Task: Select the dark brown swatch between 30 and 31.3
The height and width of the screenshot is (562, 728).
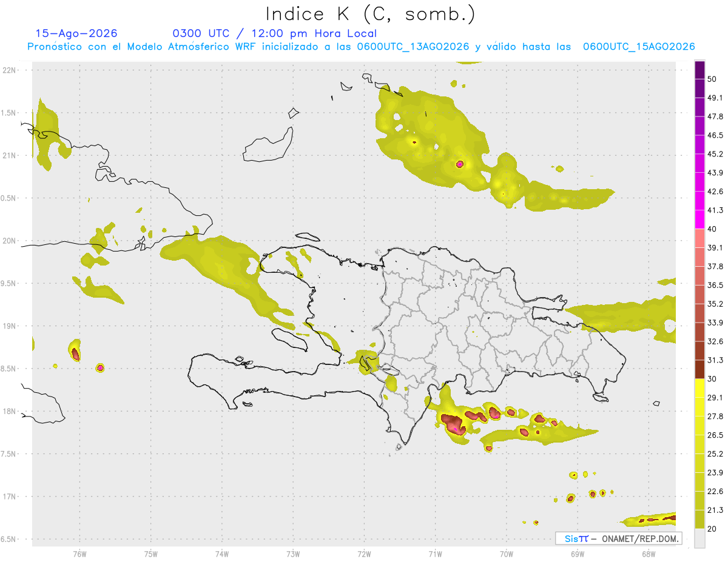Action: tap(700, 369)
